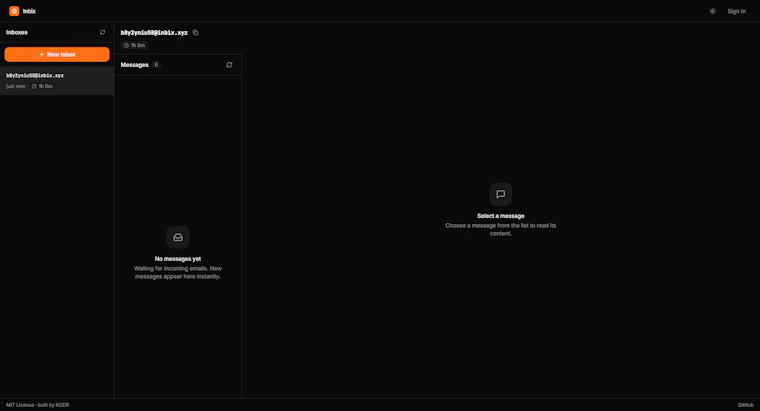Click the Inboxes heading
Screen dimensions: 760x411
click(16, 32)
